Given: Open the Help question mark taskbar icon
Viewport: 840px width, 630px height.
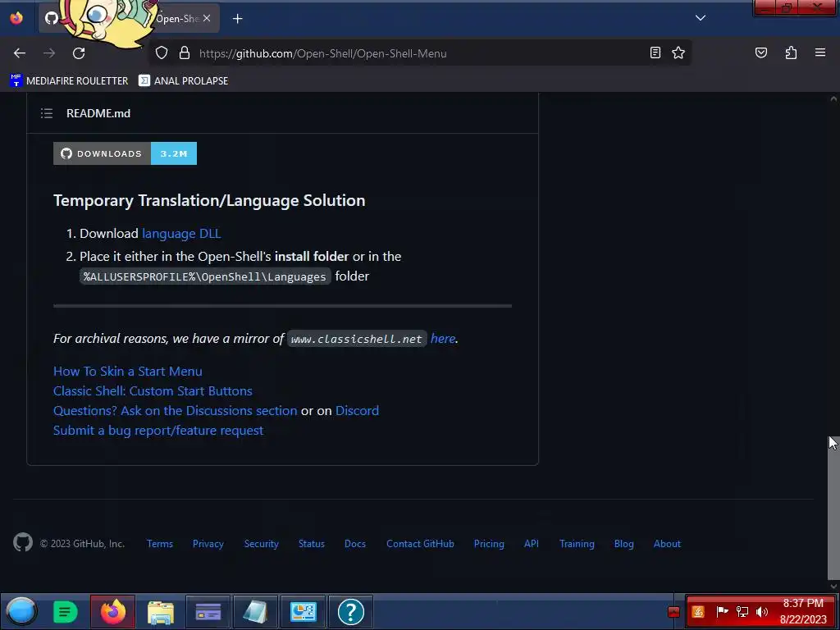Looking at the screenshot, I should tap(351, 611).
